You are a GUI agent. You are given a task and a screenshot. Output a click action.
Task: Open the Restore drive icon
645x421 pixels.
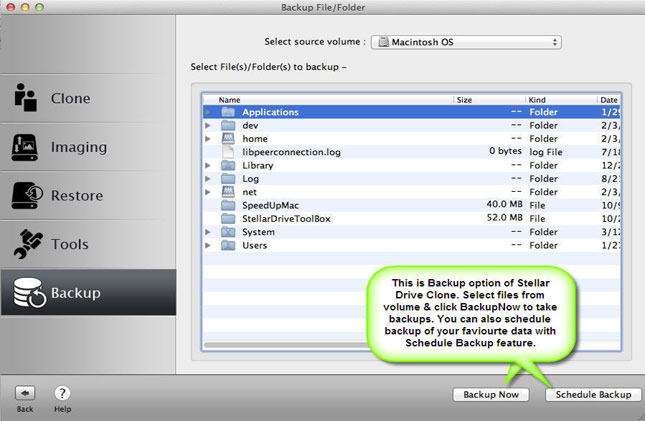[27, 195]
